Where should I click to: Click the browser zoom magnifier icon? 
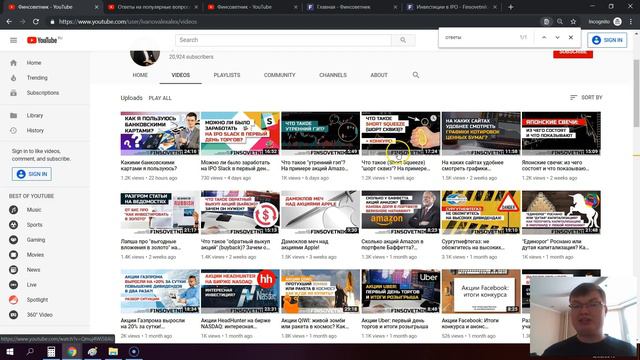[x=560, y=22]
